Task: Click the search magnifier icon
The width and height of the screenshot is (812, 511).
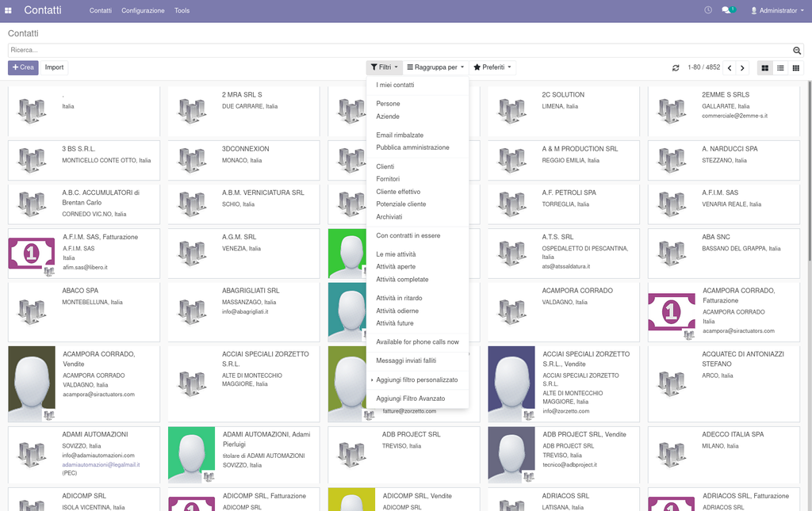Action: coord(798,50)
